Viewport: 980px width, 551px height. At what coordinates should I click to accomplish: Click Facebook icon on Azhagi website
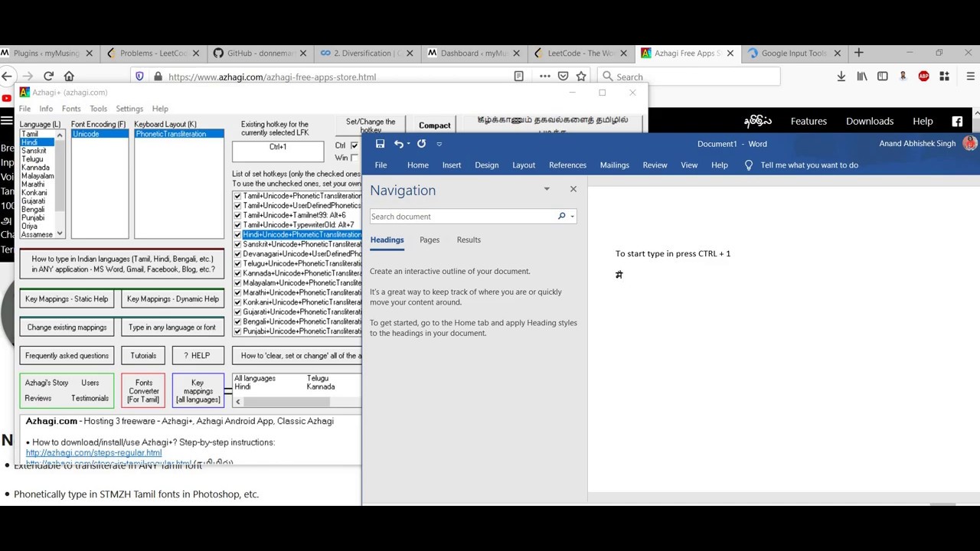[957, 121]
